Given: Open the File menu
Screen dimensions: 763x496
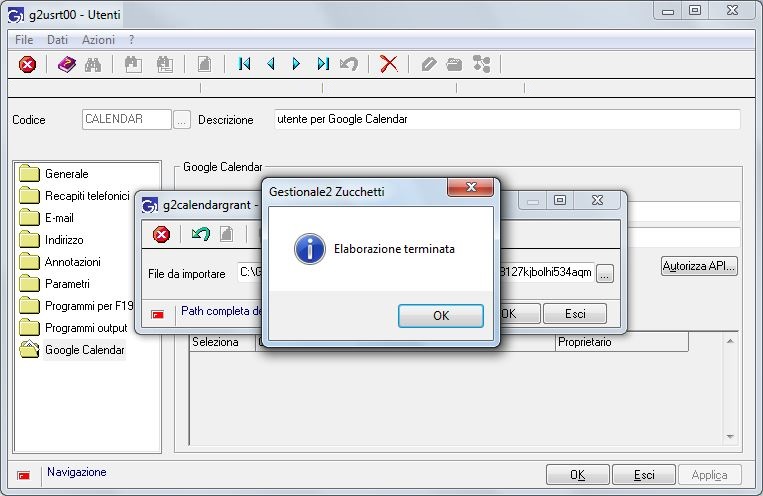Looking at the screenshot, I should pyautogui.click(x=24, y=40).
